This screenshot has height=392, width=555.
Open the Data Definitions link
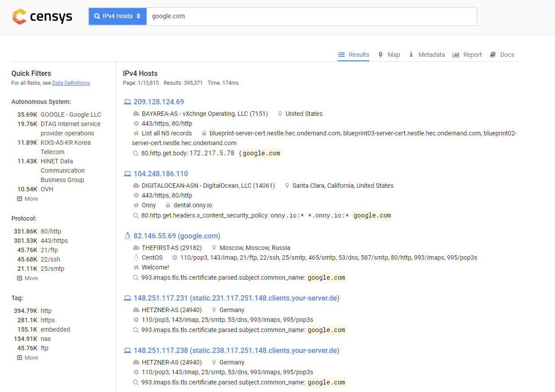click(x=71, y=83)
